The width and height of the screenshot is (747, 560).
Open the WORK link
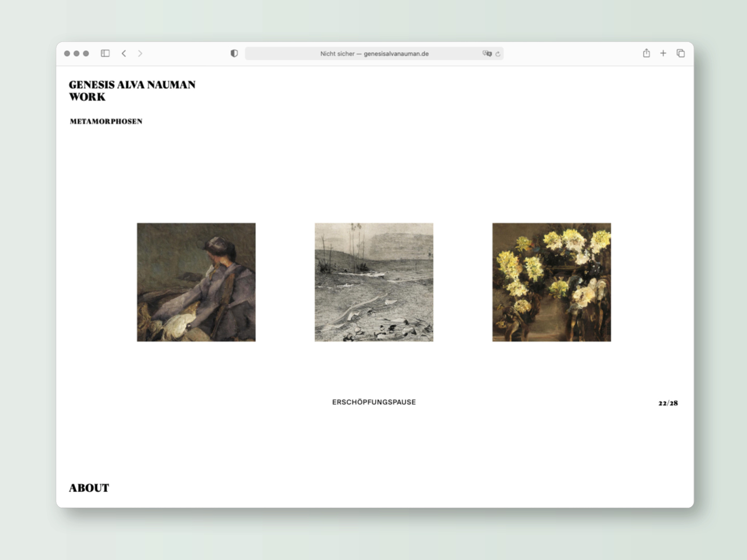pos(87,97)
